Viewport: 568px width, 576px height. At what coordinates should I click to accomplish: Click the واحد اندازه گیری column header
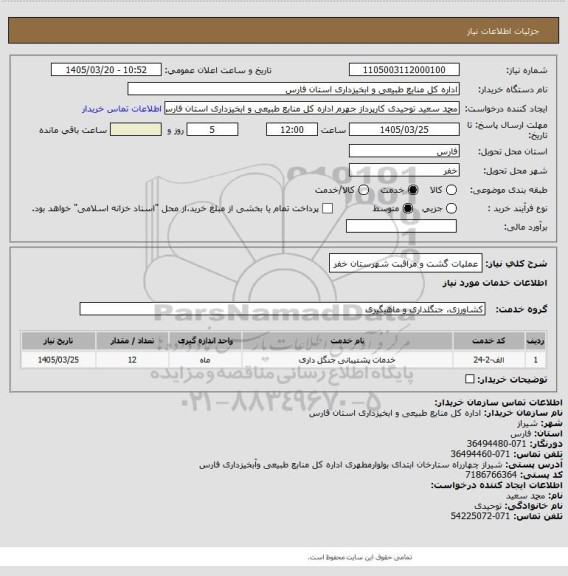point(205,341)
